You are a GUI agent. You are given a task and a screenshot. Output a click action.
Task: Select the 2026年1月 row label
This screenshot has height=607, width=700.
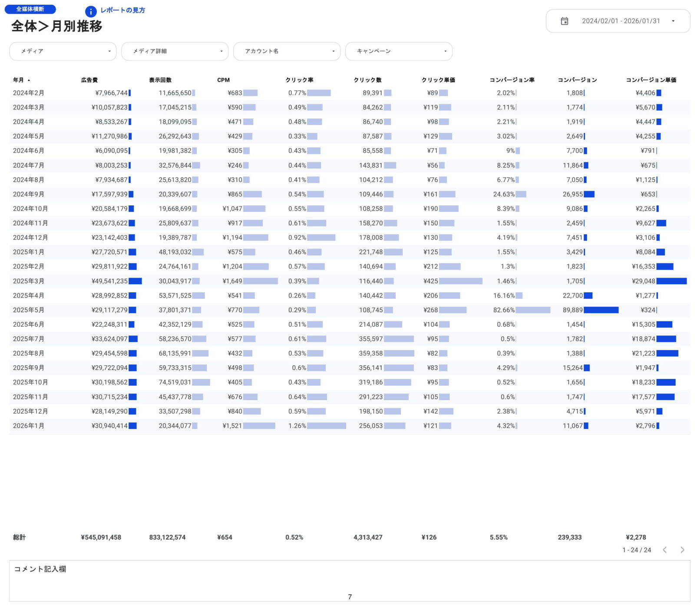click(29, 426)
